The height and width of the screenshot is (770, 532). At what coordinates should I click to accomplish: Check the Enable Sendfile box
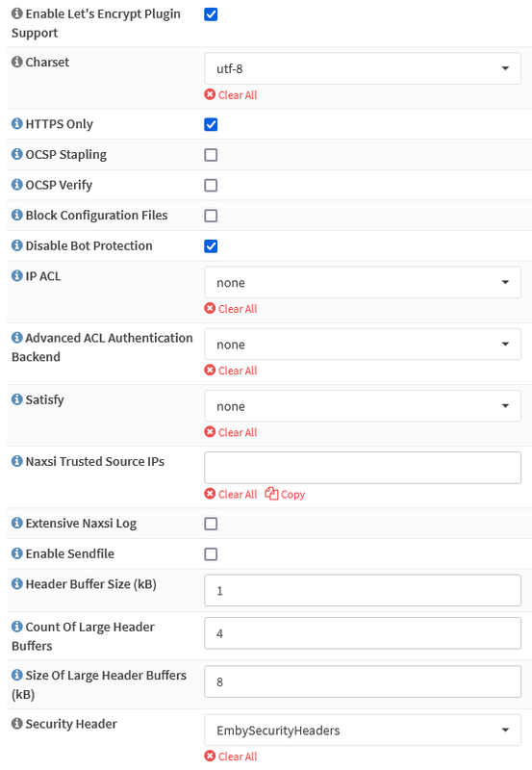[211, 555]
